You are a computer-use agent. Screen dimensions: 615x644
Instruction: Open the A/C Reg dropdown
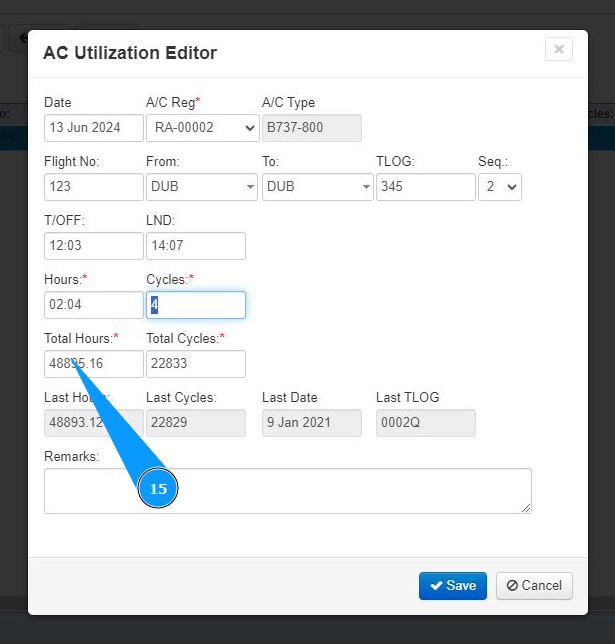[202, 128]
